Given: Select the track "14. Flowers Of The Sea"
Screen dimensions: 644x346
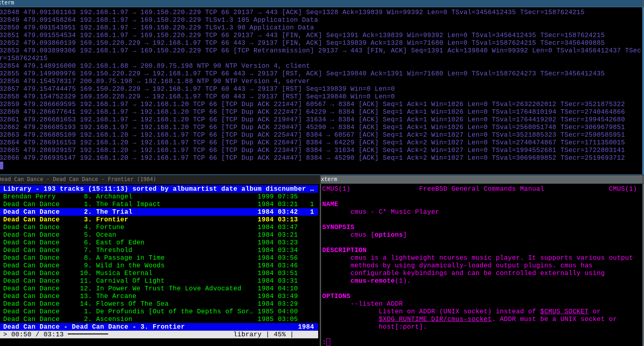Looking at the screenshot, I should tap(159, 304).
